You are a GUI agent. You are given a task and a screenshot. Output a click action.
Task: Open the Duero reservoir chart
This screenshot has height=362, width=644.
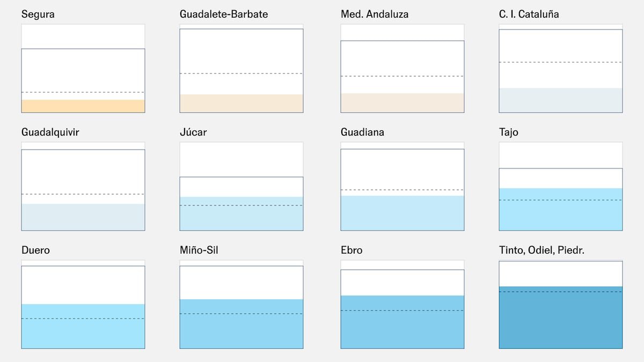click(83, 305)
